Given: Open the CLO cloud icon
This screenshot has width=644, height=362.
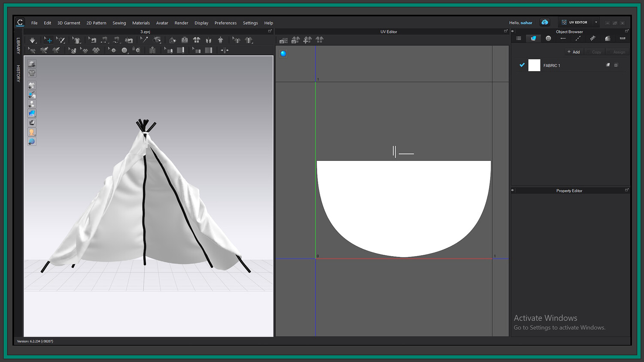Looking at the screenshot, I should (x=545, y=22).
